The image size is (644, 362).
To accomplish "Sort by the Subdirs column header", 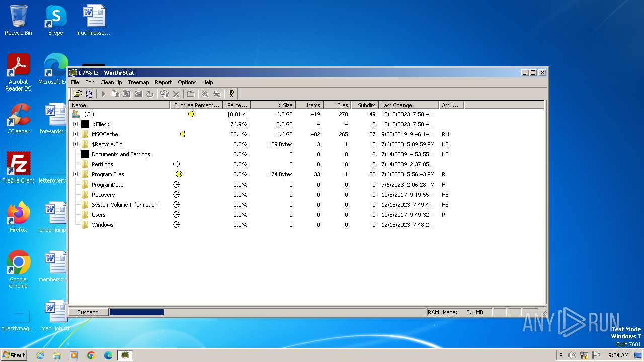I will coord(365,105).
